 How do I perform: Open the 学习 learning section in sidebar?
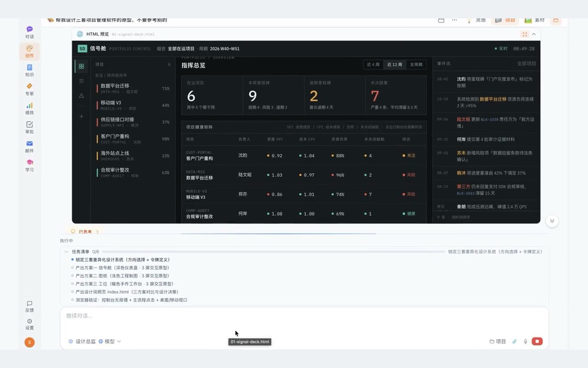[29, 166]
